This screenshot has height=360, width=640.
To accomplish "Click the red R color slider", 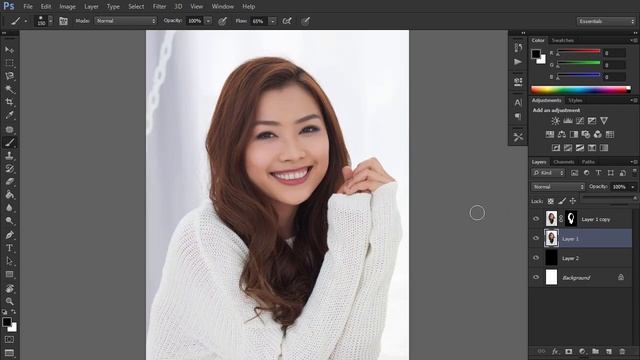I will click(x=579, y=51).
